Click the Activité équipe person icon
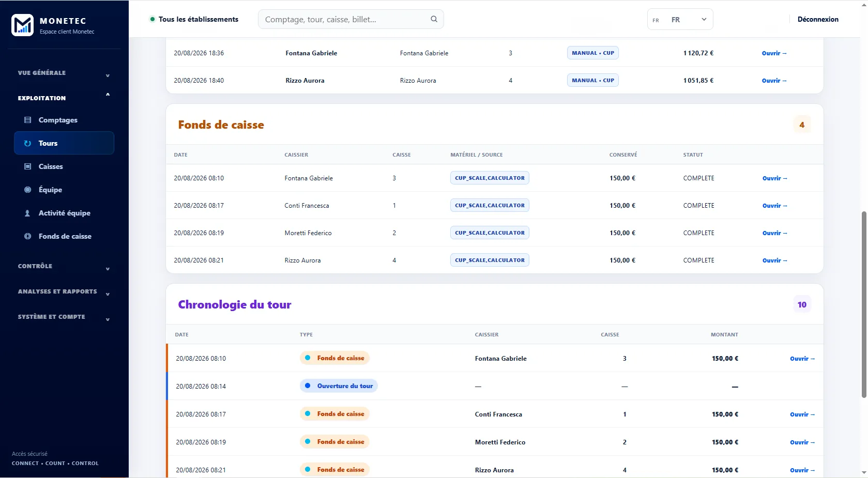The height and width of the screenshot is (478, 868). coord(28,213)
